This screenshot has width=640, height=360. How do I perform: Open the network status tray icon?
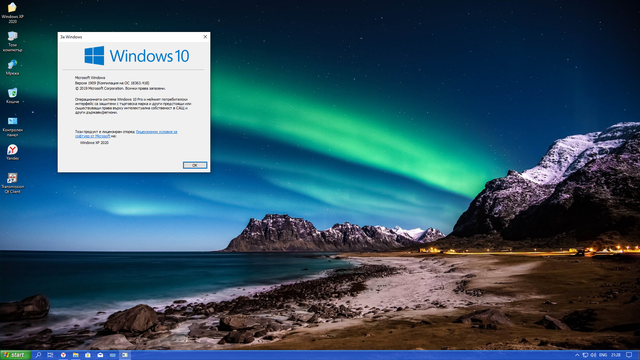pos(585,355)
